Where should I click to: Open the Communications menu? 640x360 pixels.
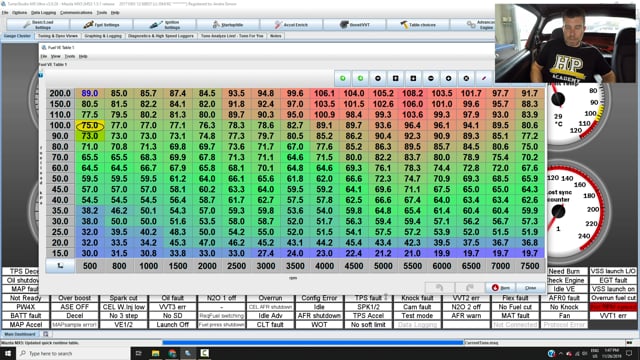coord(76,13)
